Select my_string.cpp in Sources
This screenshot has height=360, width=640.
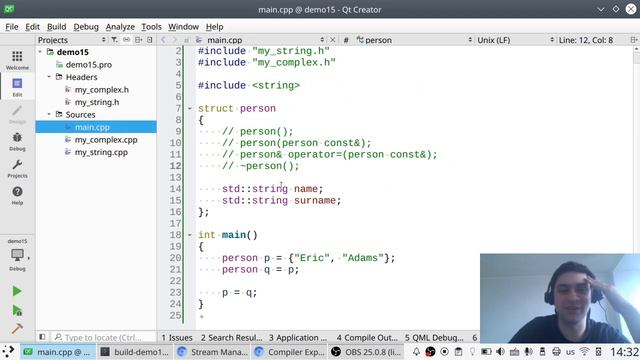click(x=101, y=152)
